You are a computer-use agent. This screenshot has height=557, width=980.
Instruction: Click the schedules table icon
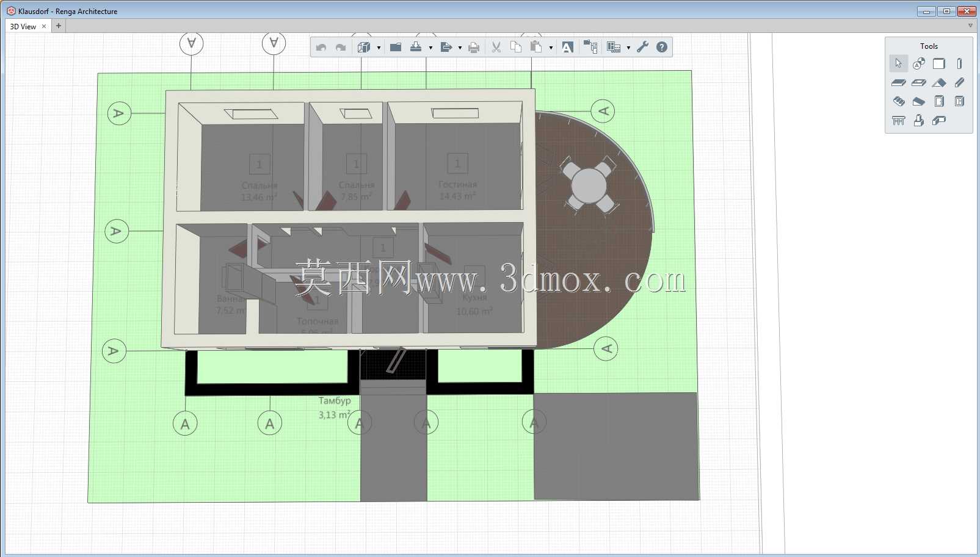(x=614, y=47)
